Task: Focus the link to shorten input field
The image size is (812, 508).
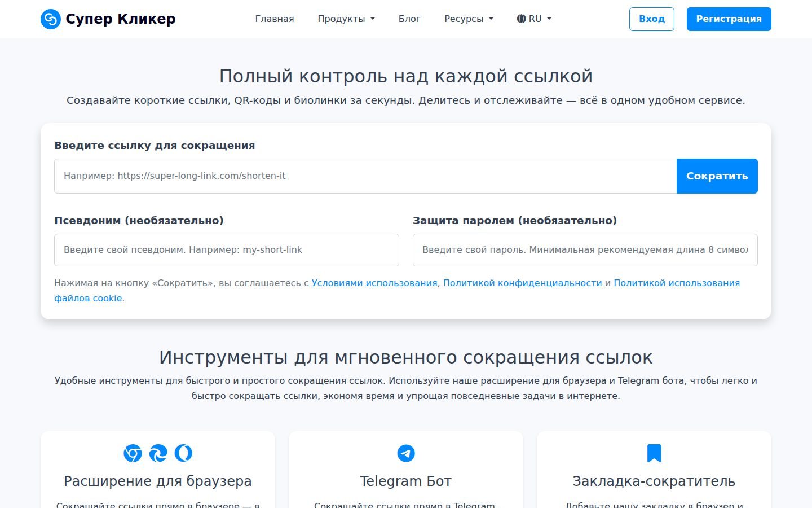Action: (x=365, y=176)
